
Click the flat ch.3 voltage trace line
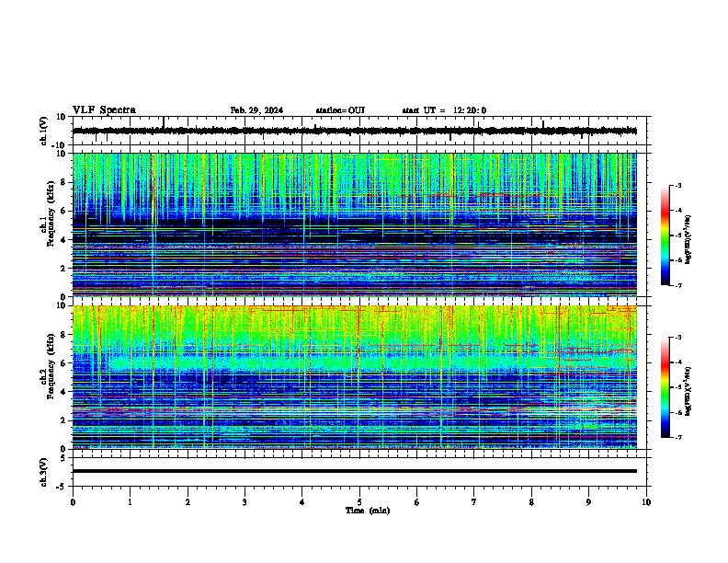[355, 471]
